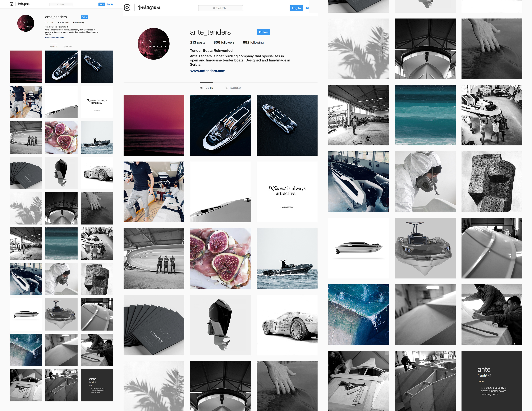Click the TAGGED person icon in the center profile
The image size is (532, 411).
227,88
